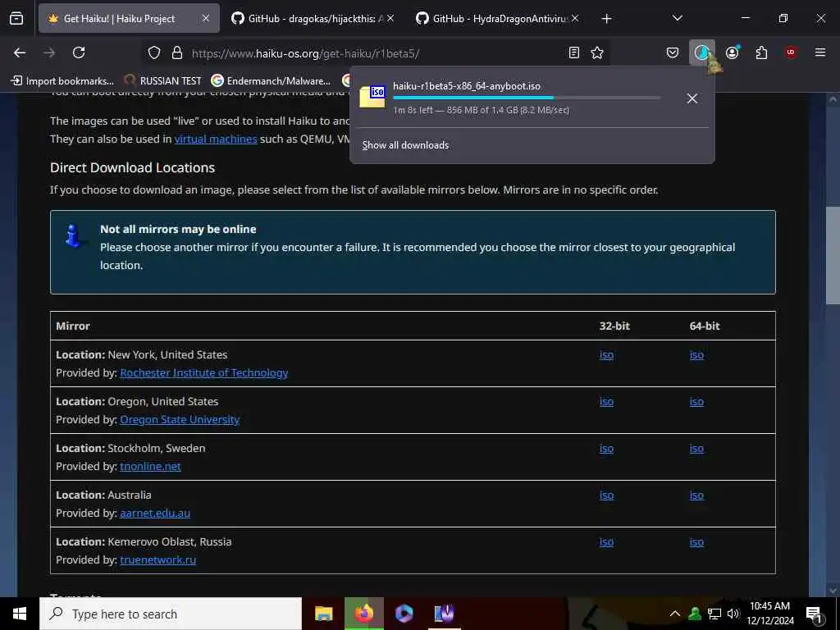Viewport: 840px width, 630px height.
Task: Open RUSSIAN TEST bookmark
Action: point(163,81)
